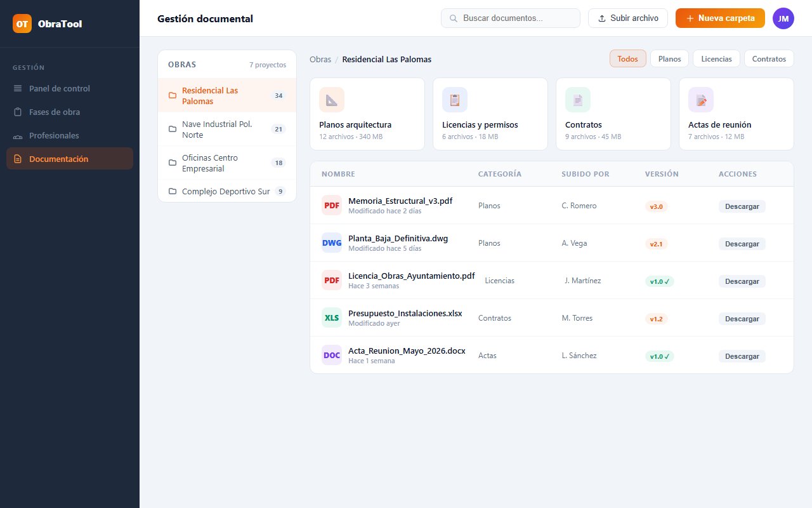
Task: Click the Nueva carpeta button
Action: point(720,18)
